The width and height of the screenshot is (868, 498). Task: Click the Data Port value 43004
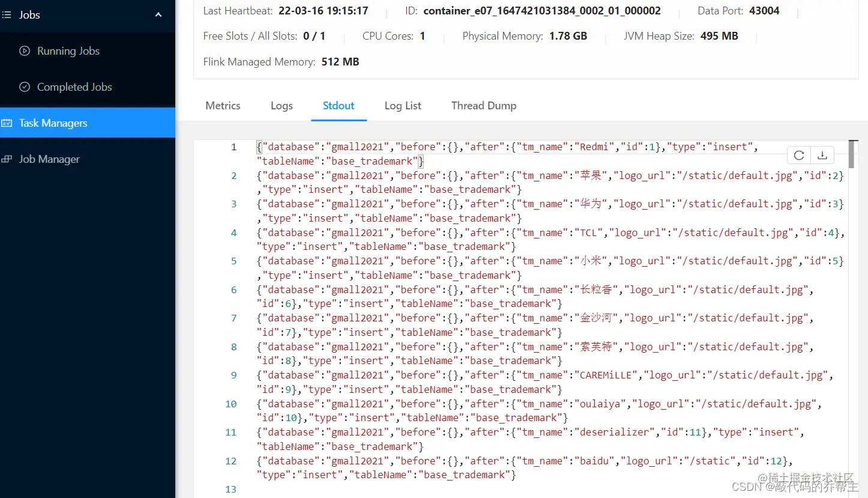764,11
